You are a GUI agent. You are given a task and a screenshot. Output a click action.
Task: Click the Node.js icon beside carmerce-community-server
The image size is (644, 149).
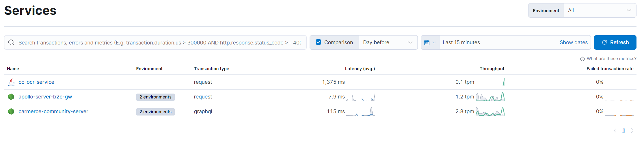pos(11,111)
